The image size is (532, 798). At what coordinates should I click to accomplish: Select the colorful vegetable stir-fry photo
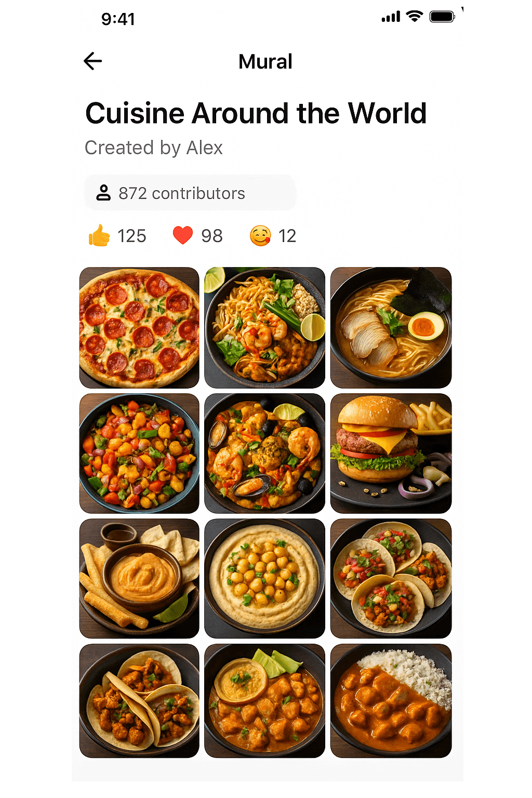[x=139, y=454]
